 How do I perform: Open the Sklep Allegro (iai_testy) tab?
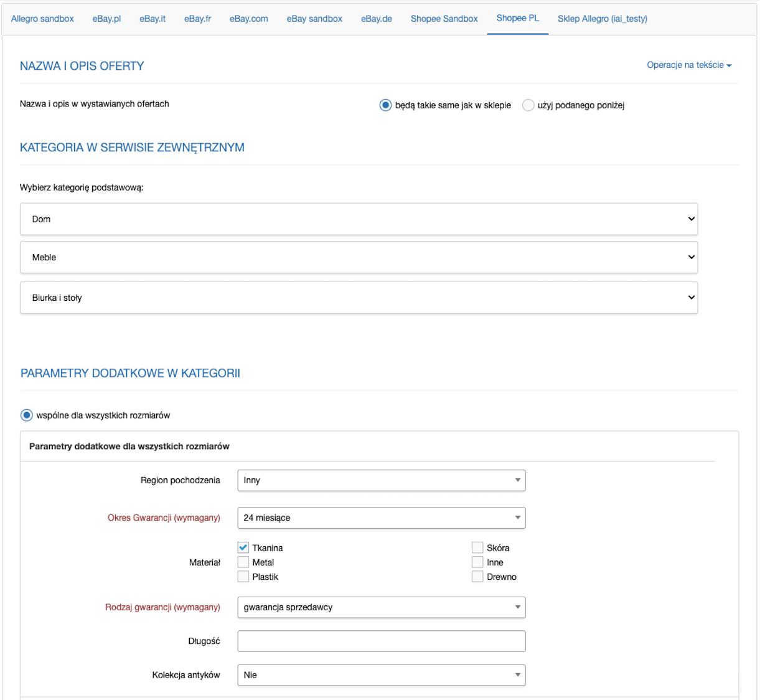pos(603,19)
